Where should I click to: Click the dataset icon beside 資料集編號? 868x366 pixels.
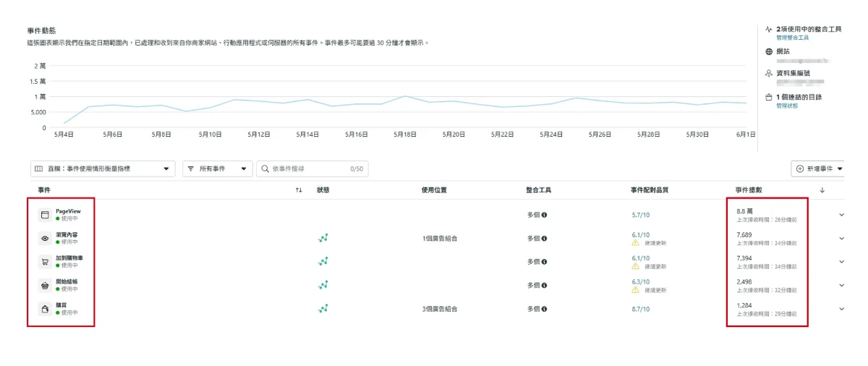[769, 74]
